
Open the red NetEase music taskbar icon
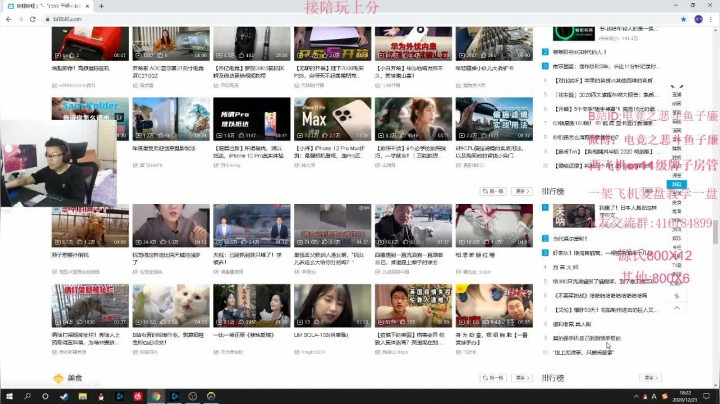138,396
